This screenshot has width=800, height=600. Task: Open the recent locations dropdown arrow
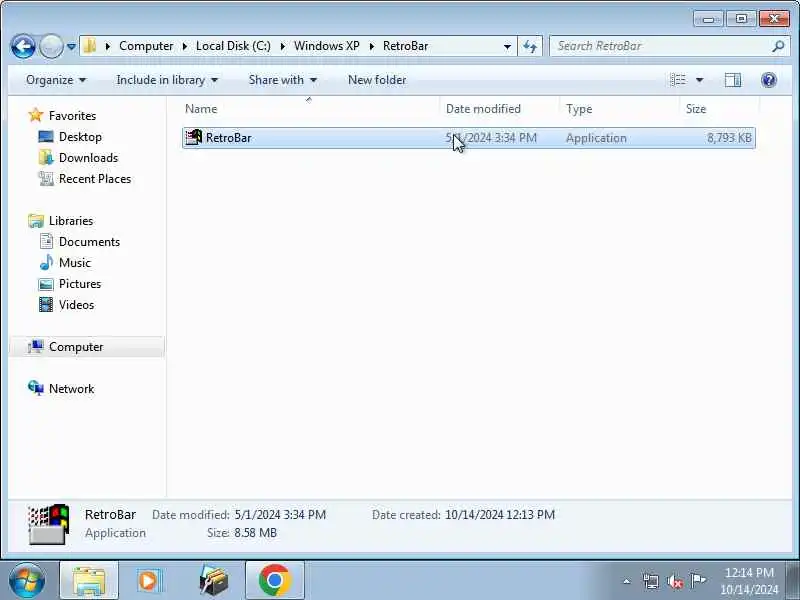(71, 47)
